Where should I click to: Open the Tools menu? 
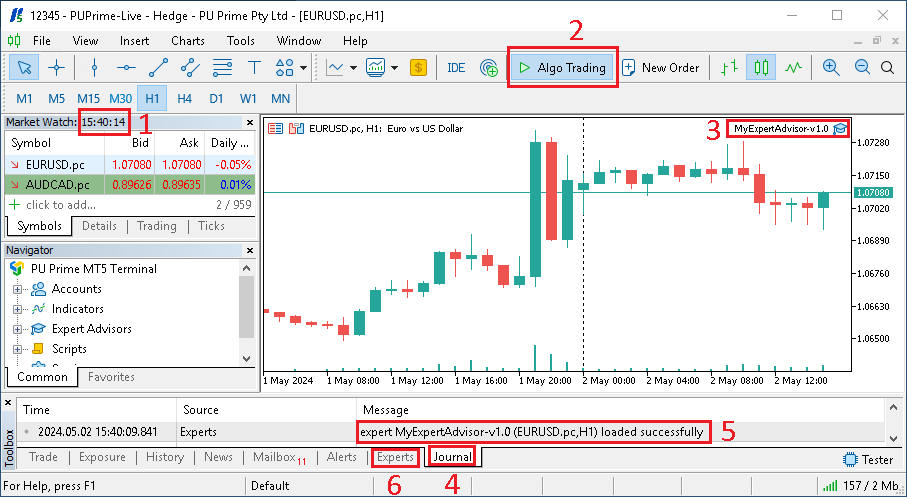[241, 41]
